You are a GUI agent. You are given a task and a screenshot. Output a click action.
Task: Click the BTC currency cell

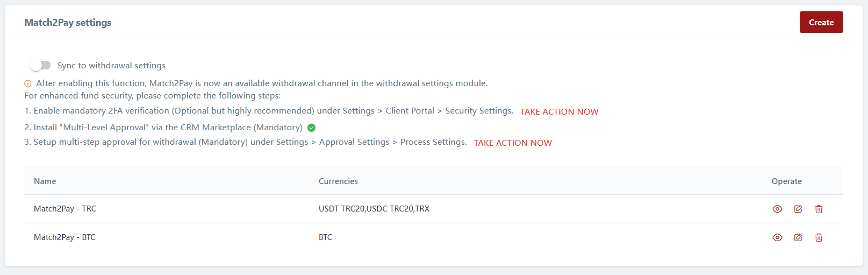(326, 237)
